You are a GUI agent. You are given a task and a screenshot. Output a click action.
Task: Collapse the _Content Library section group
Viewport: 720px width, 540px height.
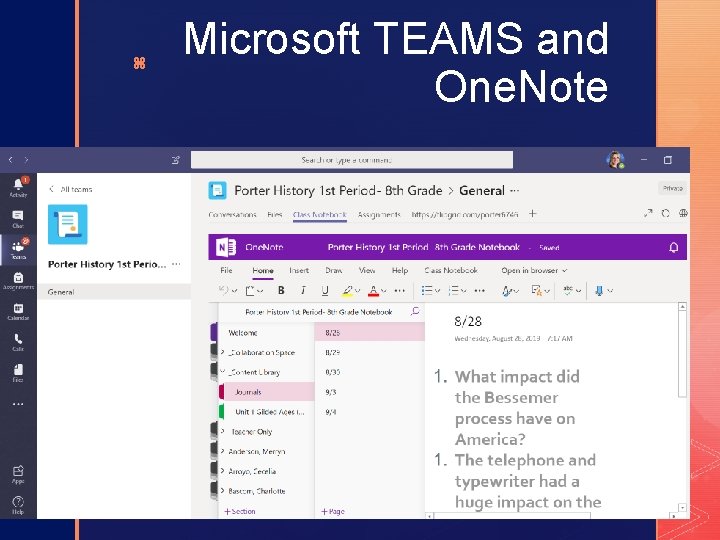pos(223,371)
